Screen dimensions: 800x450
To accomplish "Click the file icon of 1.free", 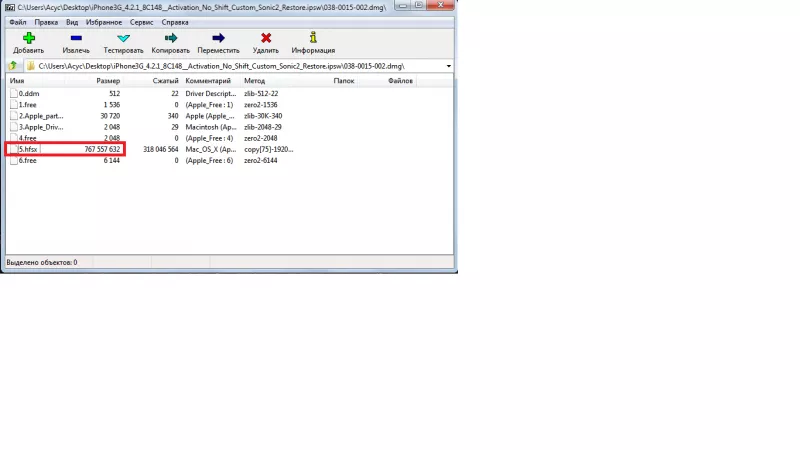I will tap(14, 105).
